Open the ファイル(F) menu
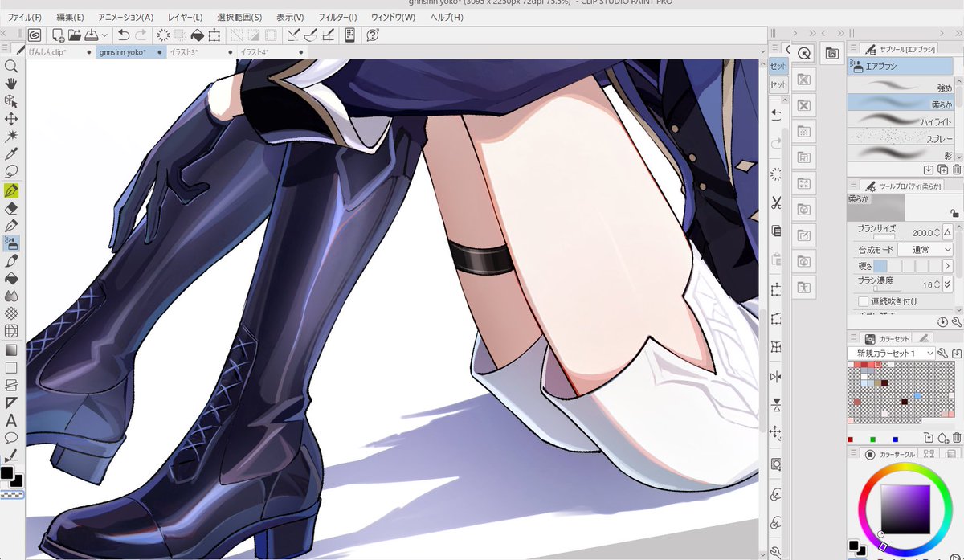This screenshot has width=964, height=560. [x=24, y=17]
